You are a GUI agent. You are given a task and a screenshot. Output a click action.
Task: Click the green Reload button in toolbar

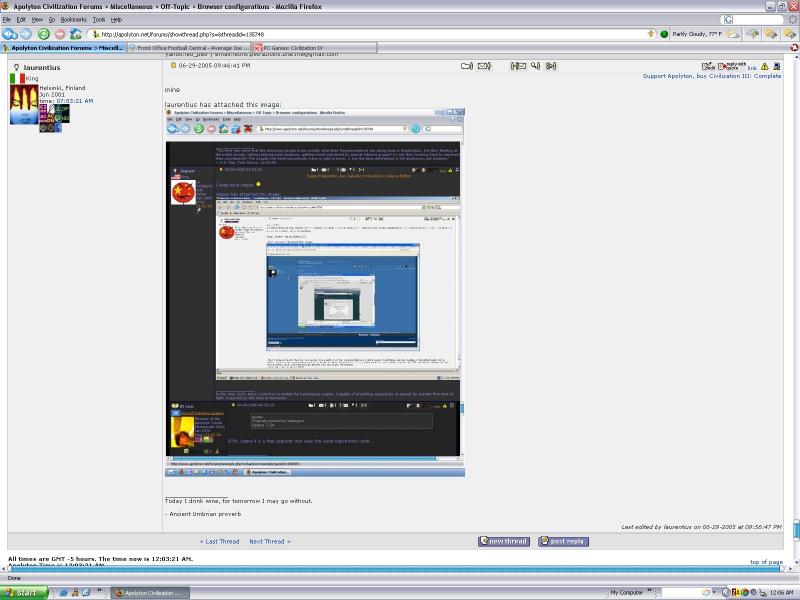pyautogui.click(x=43, y=33)
